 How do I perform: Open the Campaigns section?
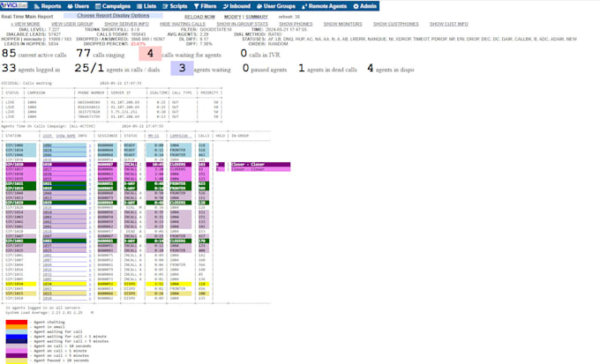point(113,6)
